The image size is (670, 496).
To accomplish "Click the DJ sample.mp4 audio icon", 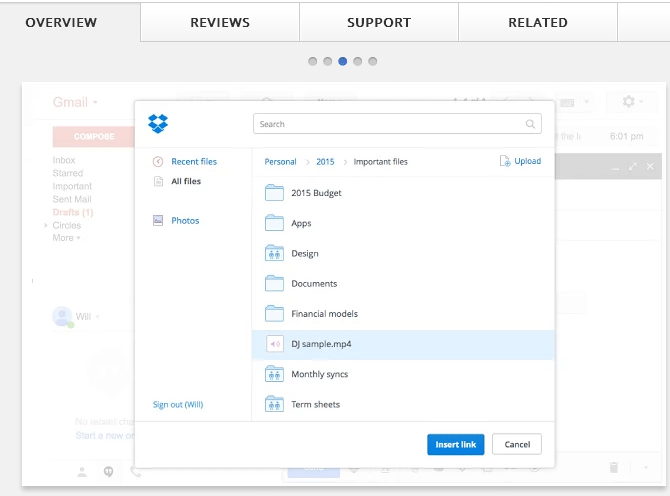I will point(275,344).
